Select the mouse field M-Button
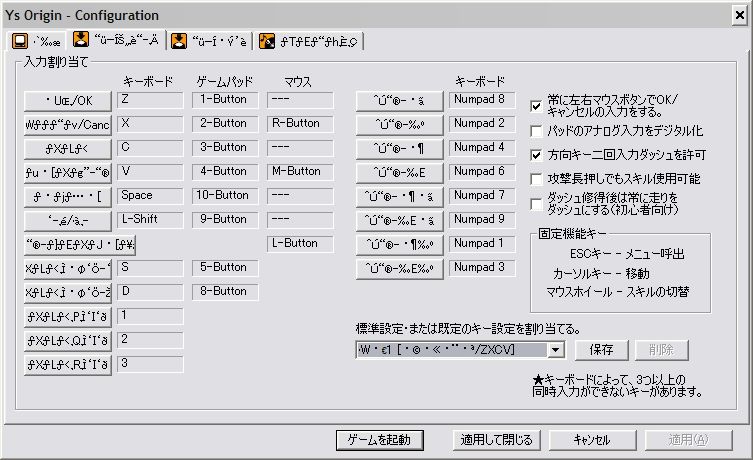 (300, 172)
